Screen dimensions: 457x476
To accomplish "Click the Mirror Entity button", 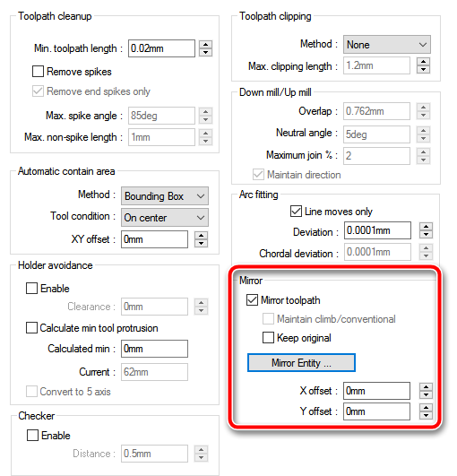I will [x=301, y=362].
